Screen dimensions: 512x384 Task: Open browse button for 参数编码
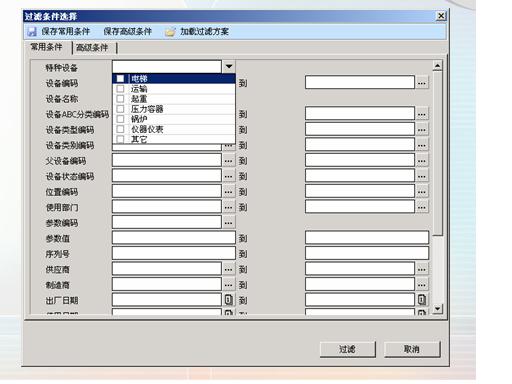229,223
